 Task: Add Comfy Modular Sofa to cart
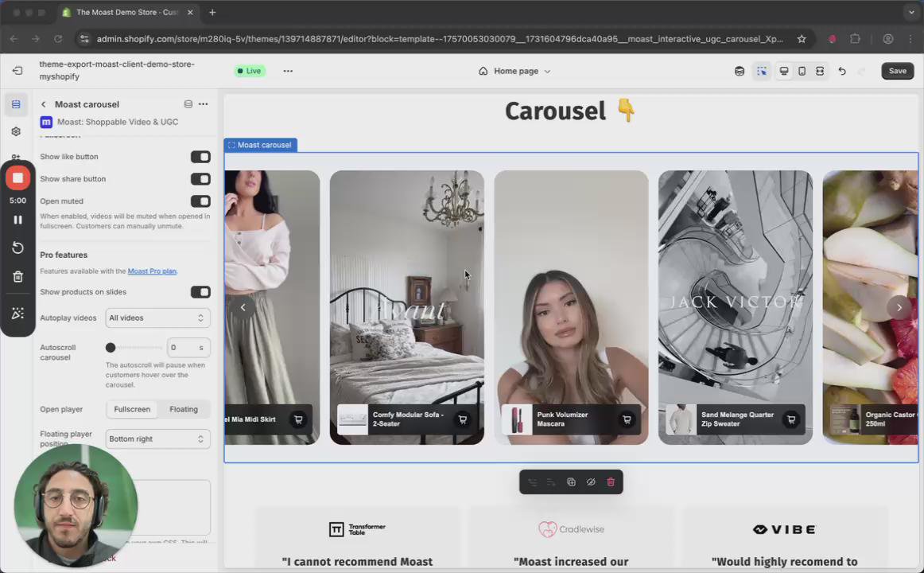tap(463, 419)
